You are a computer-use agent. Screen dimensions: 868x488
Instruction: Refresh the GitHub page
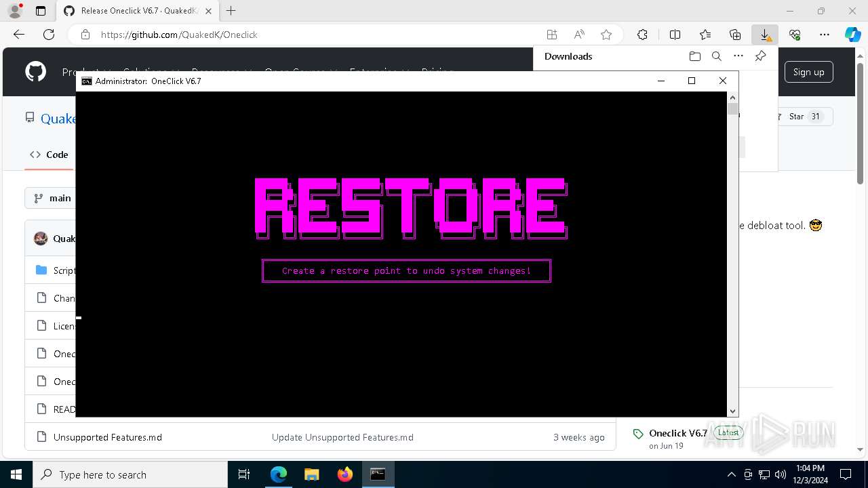coord(49,35)
